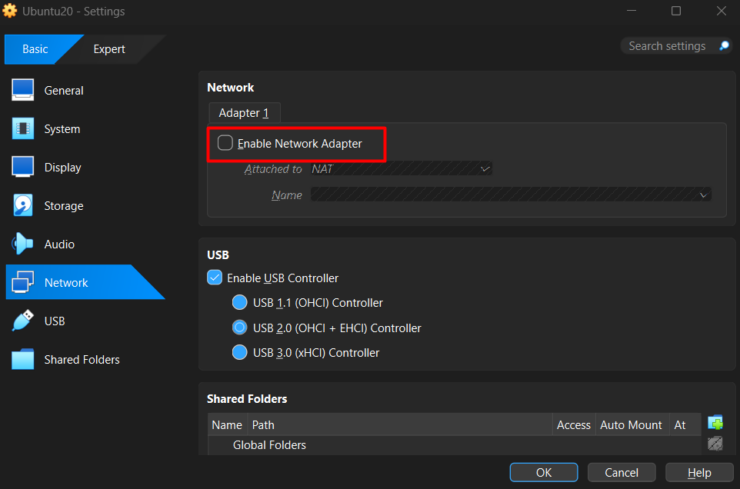
Task: Open the Attached to NAT dropdown
Action: (x=401, y=169)
